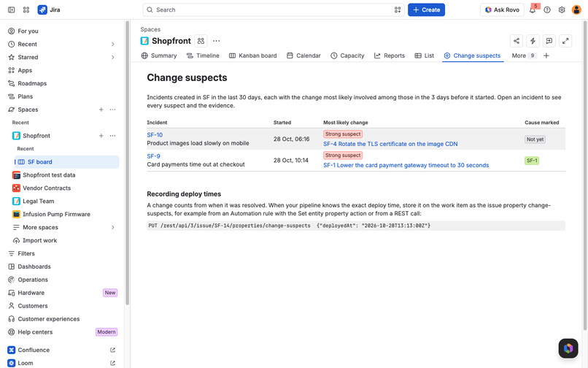Open Confluence external link
Screen dimensions: 588x368
pos(112,350)
